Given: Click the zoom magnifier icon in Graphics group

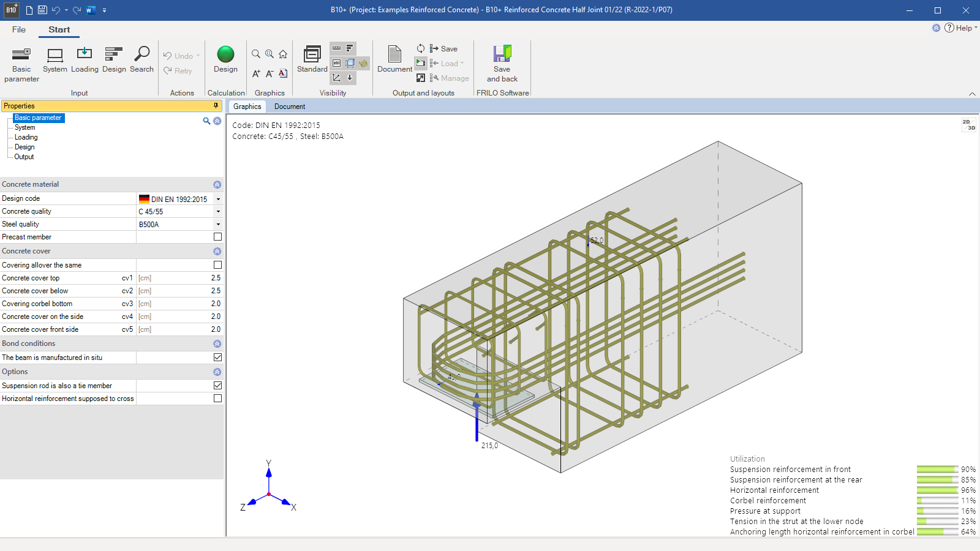Looking at the screenshot, I should pos(256,54).
